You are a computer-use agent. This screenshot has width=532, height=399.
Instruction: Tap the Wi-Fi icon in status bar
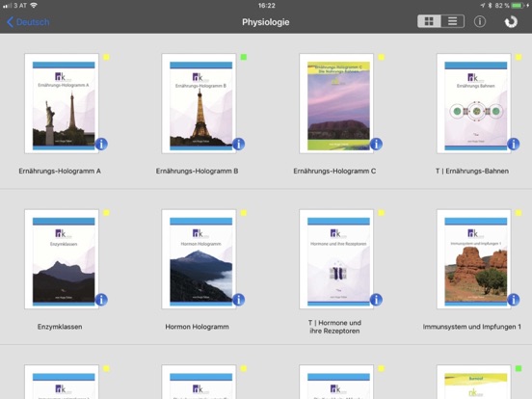[34, 6]
